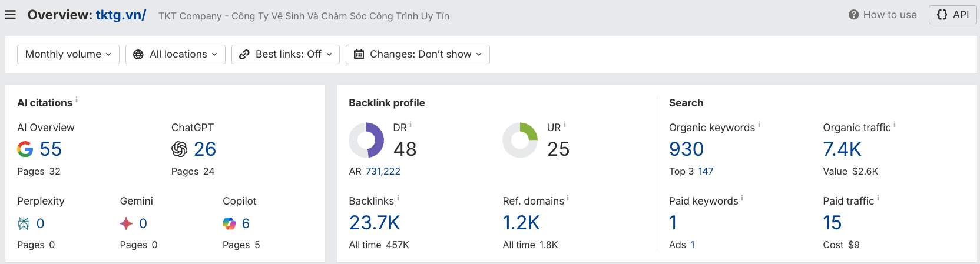Viewport: 980px width, 264px height.
Task: Click the Perplexity logo icon
Action: 24,223
